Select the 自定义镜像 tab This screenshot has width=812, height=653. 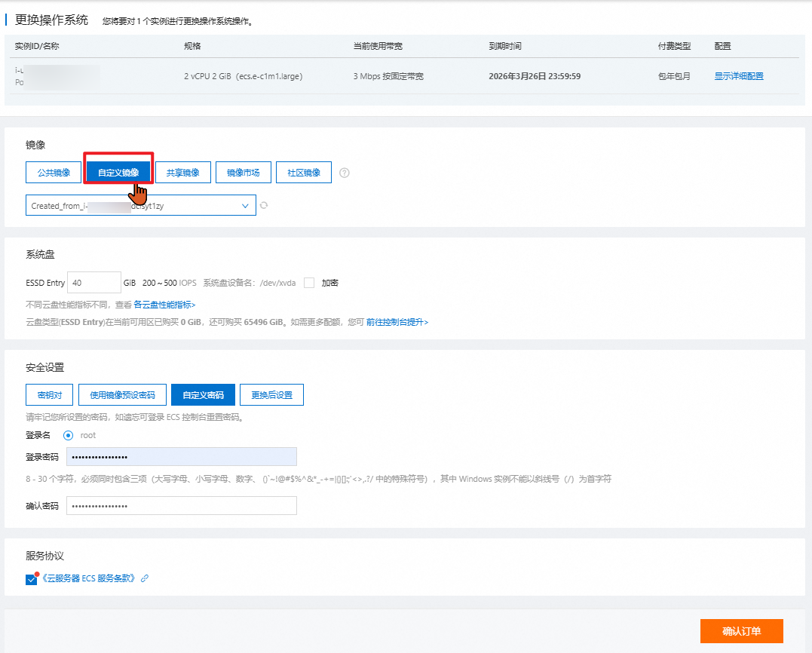point(118,173)
